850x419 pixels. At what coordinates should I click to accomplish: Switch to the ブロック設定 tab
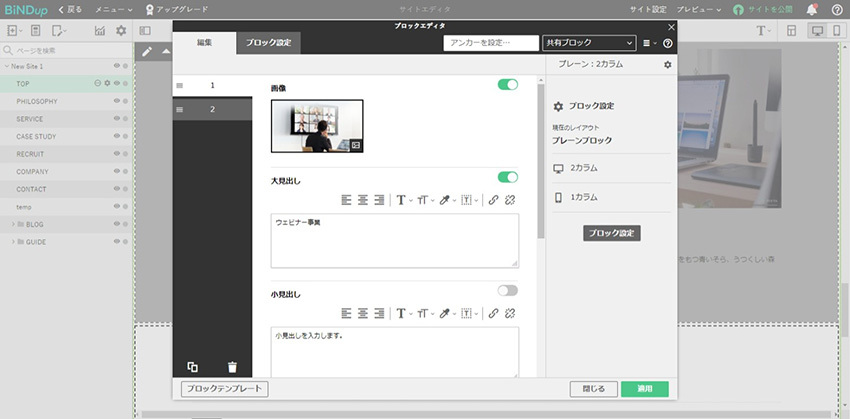pyautogui.click(x=268, y=42)
